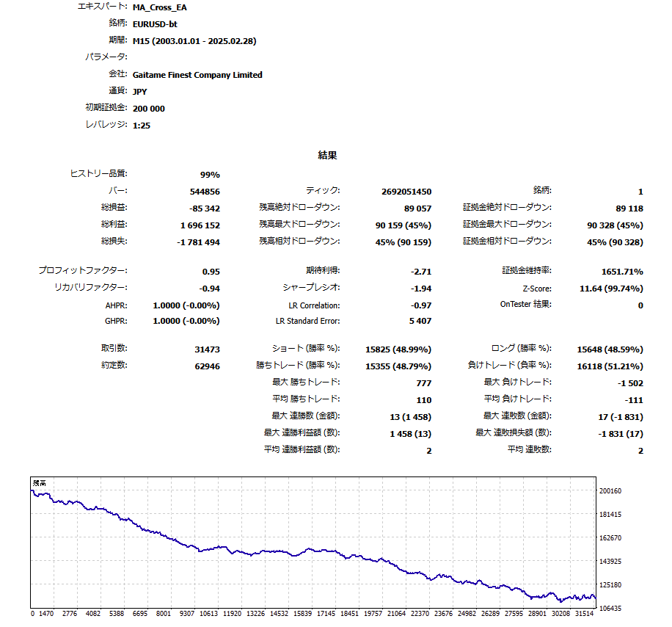This screenshot has width=672, height=627.
Task: Select LR Correlation value -0.97
Action: tap(421, 305)
